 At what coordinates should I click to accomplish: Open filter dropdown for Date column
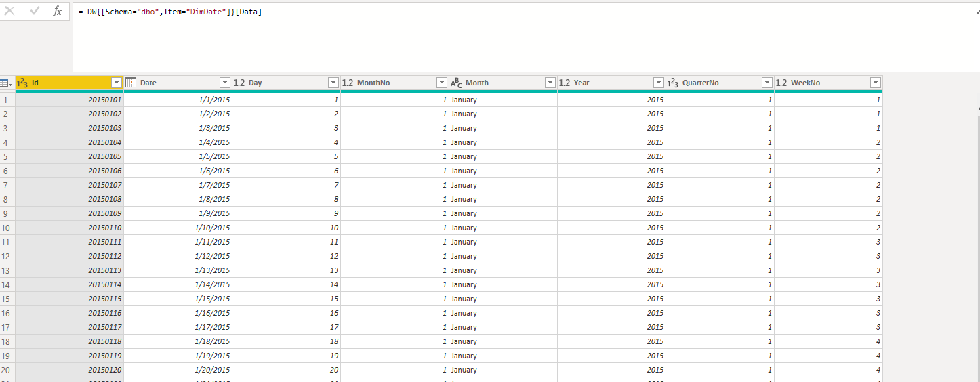coord(225,83)
